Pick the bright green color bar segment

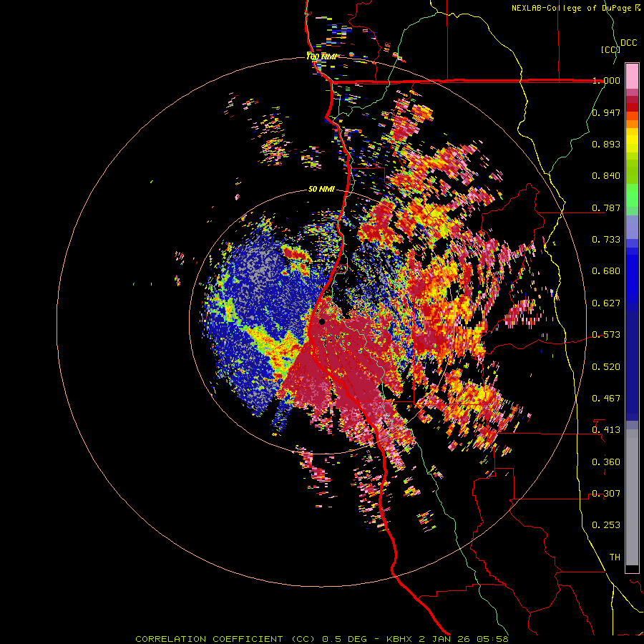(632, 195)
